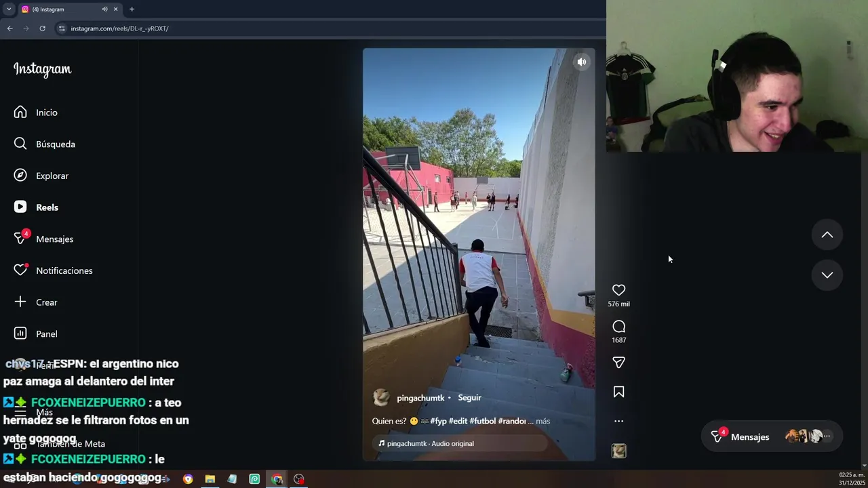Open site information icon in address bar
The width and height of the screenshot is (868, 488).
pyautogui.click(x=62, y=28)
